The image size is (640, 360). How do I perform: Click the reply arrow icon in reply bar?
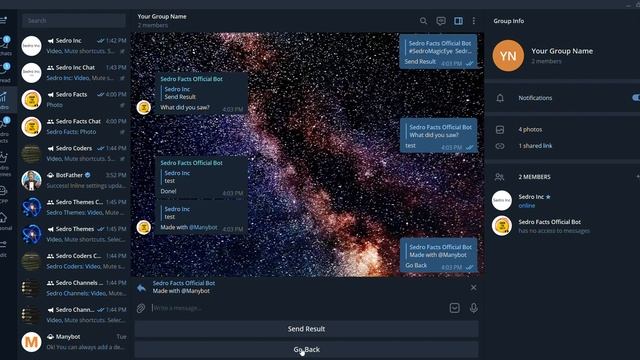click(141, 288)
